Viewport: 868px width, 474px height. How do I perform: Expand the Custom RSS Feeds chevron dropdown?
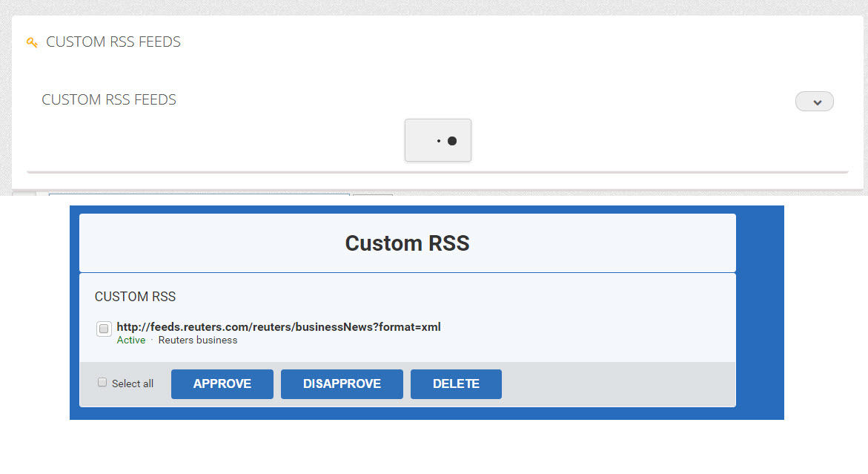pos(814,102)
